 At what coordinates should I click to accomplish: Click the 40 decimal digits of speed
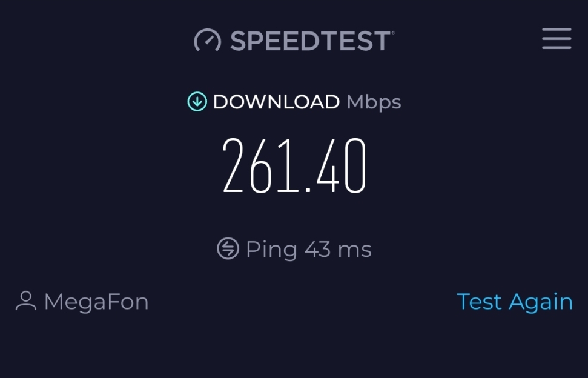click(342, 165)
